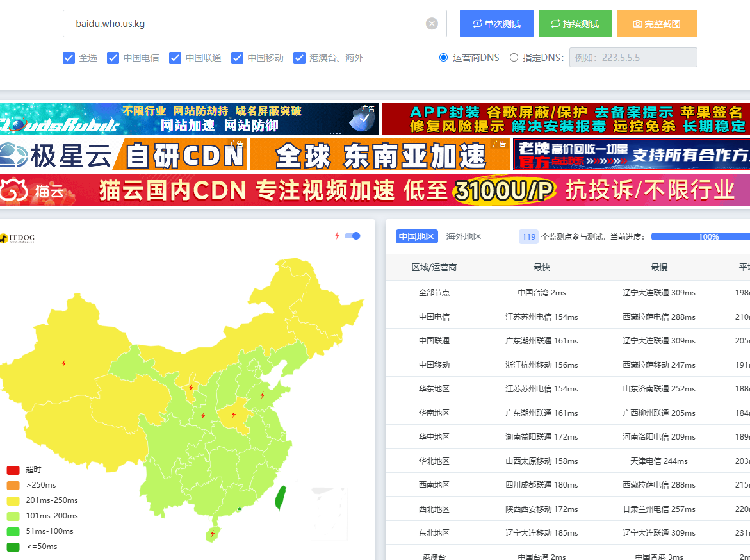Click the dark green <=50ms legend swatch
The height and width of the screenshot is (560, 750).
[13, 547]
